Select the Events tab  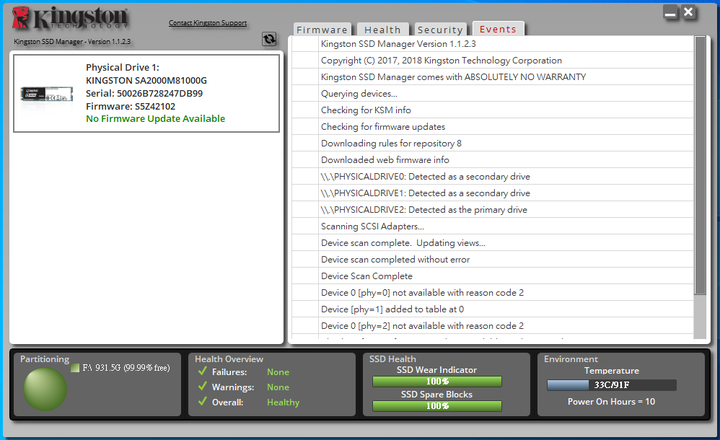click(x=498, y=29)
